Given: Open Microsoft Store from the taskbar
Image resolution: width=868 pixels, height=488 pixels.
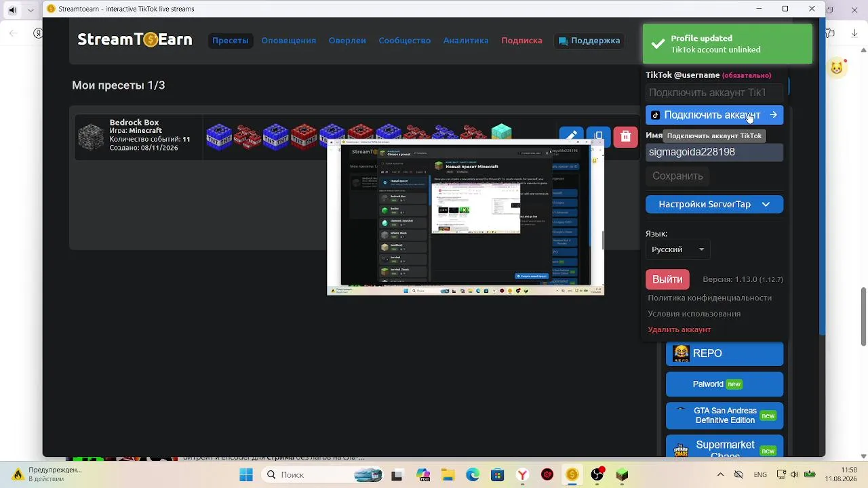Looking at the screenshot, I should coord(498,474).
